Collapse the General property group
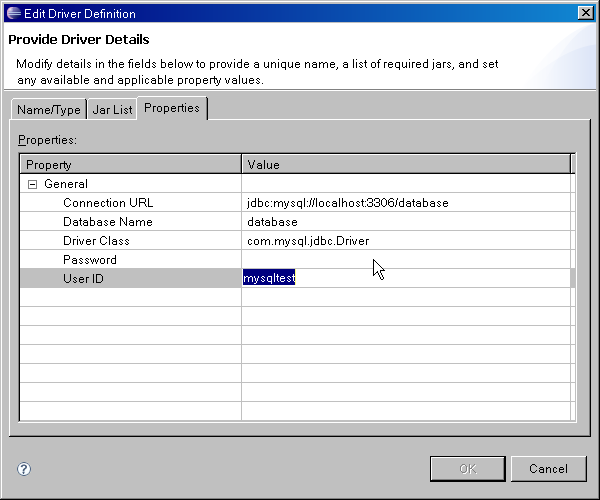 click(33, 184)
